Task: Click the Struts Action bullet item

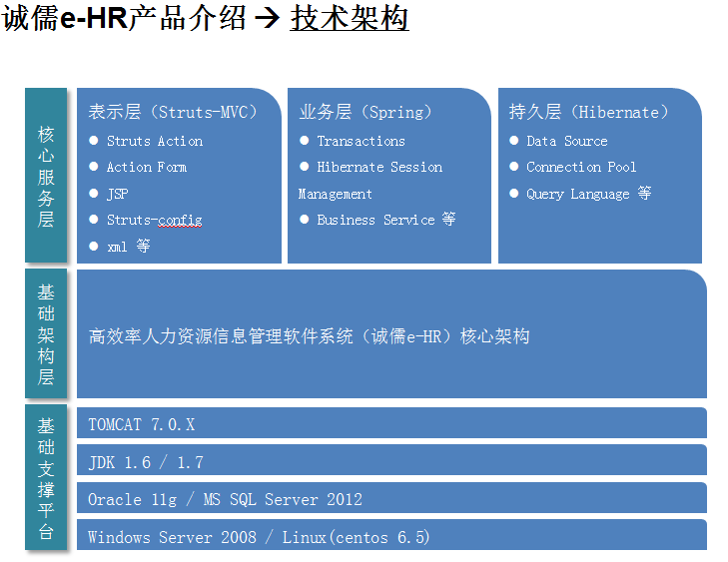Action: [155, 141]
